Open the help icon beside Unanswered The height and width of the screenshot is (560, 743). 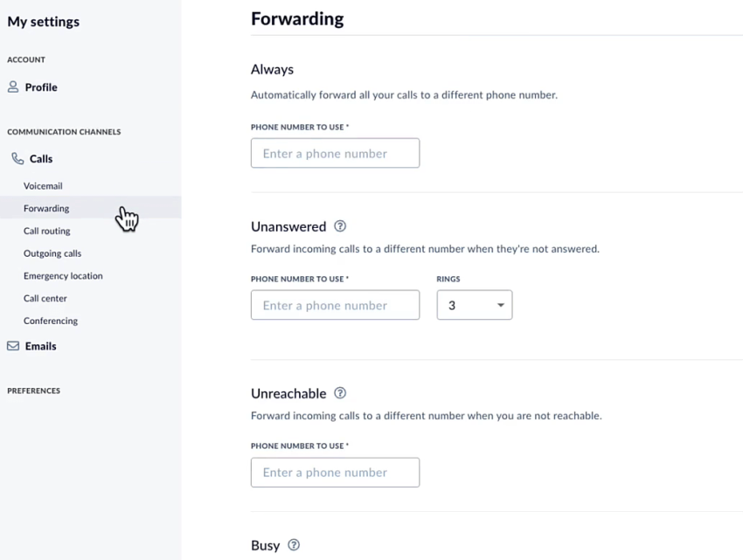[x=341, y=226]
